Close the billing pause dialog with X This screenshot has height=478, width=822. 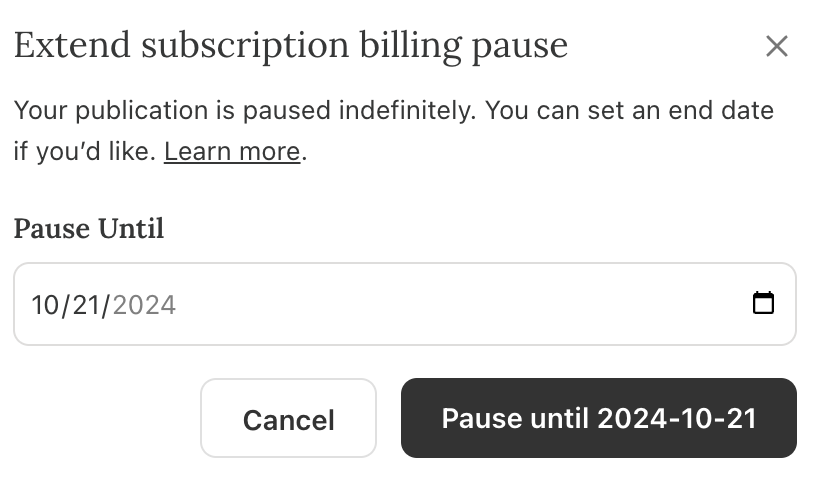[776, 46]
